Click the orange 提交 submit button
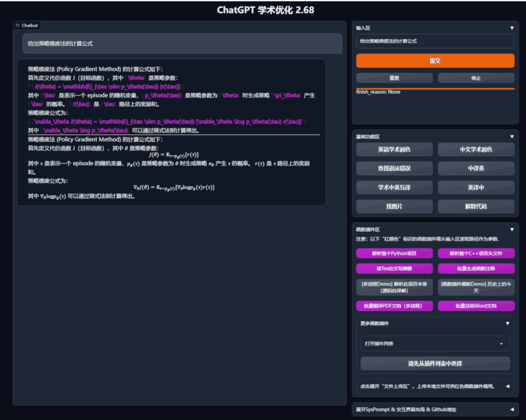The image size is (526, 420). point(435,61)
